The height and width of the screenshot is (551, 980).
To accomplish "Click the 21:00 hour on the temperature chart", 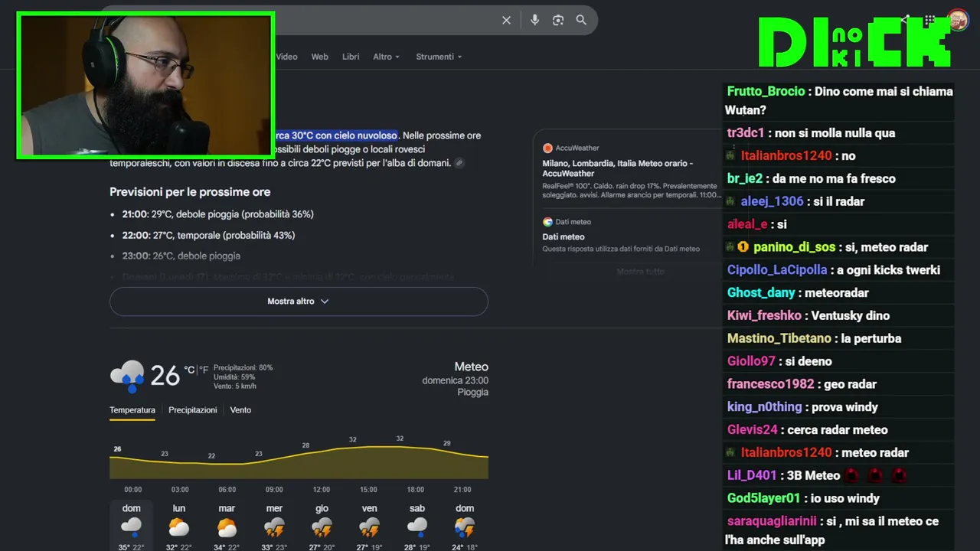I will (462, 489).
